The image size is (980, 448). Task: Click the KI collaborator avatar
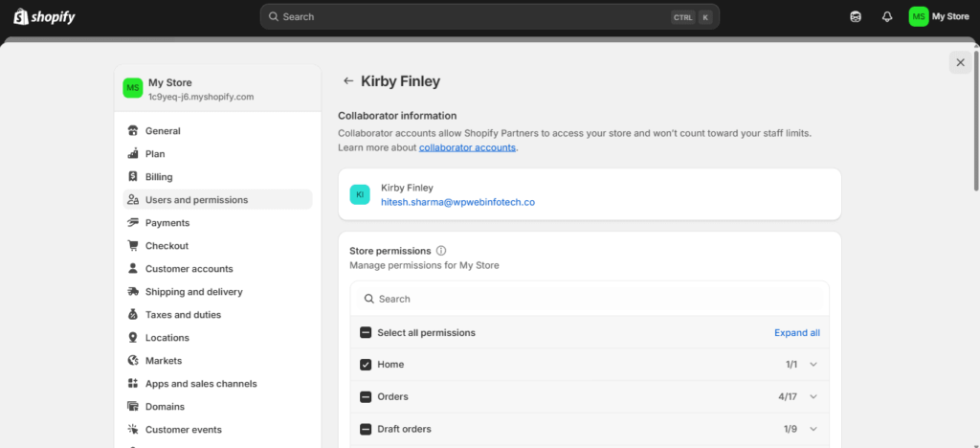coord(360,195)
